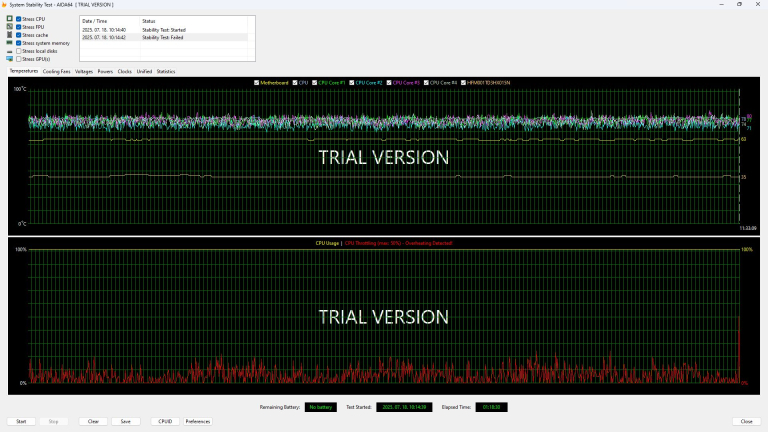Switch to the Cooling Fans tab
This screenshot has height=432, width=768.
56,72
